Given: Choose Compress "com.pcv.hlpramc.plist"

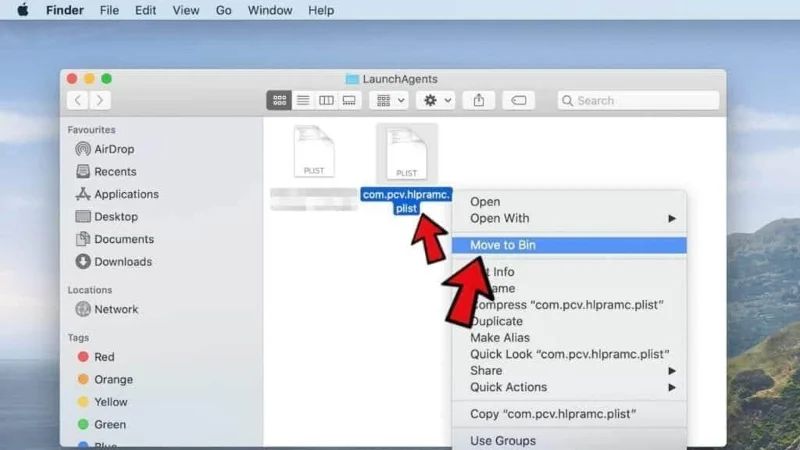Looking at the screenshot, I should [569, 305].
